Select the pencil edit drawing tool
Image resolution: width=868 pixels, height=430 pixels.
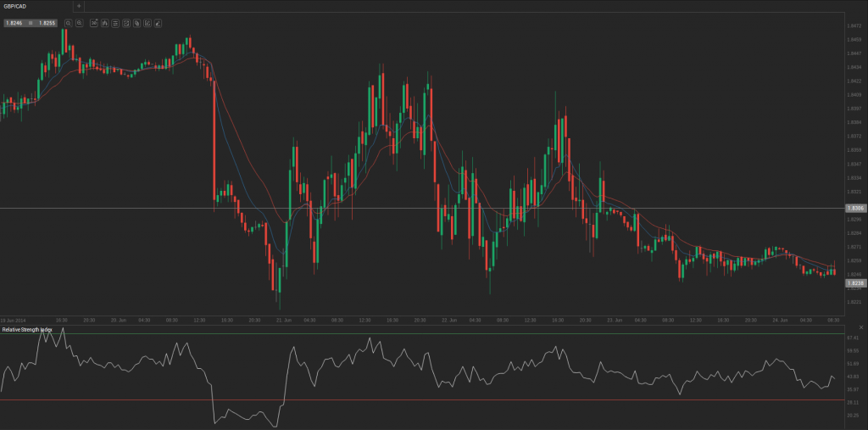tap(147, 23)
